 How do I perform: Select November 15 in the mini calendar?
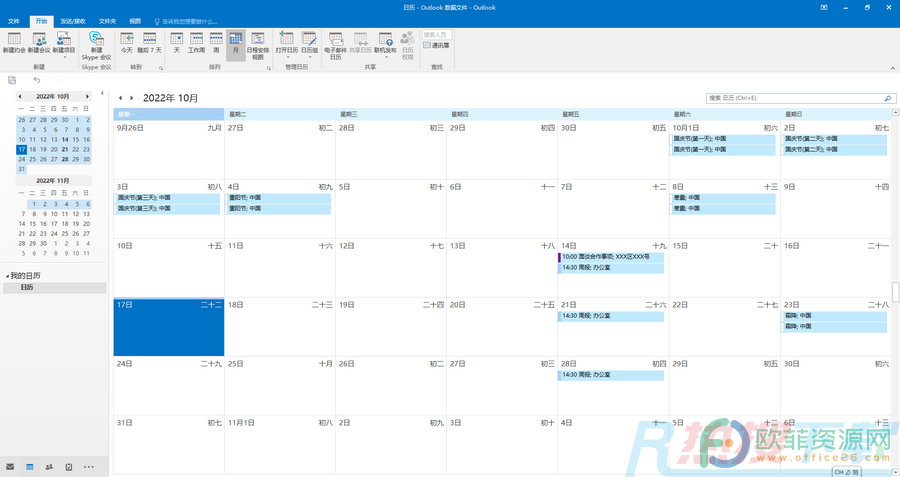32,224
